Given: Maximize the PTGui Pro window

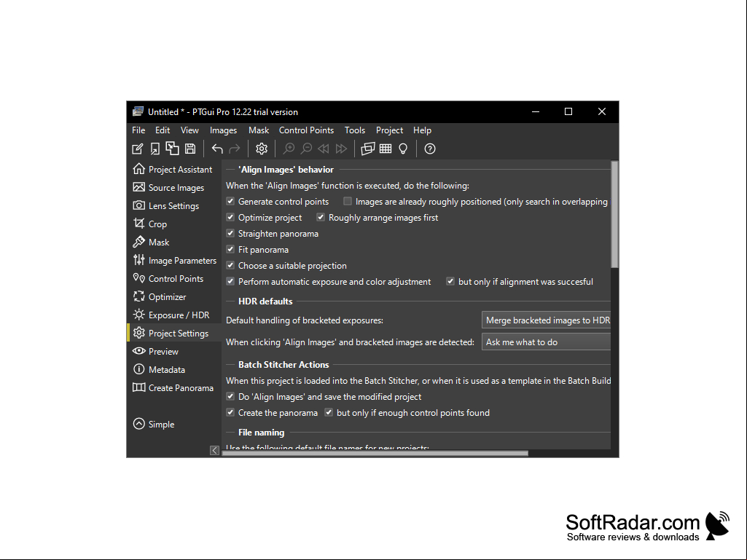Looking at the screenshot, I should click(568, 111).
